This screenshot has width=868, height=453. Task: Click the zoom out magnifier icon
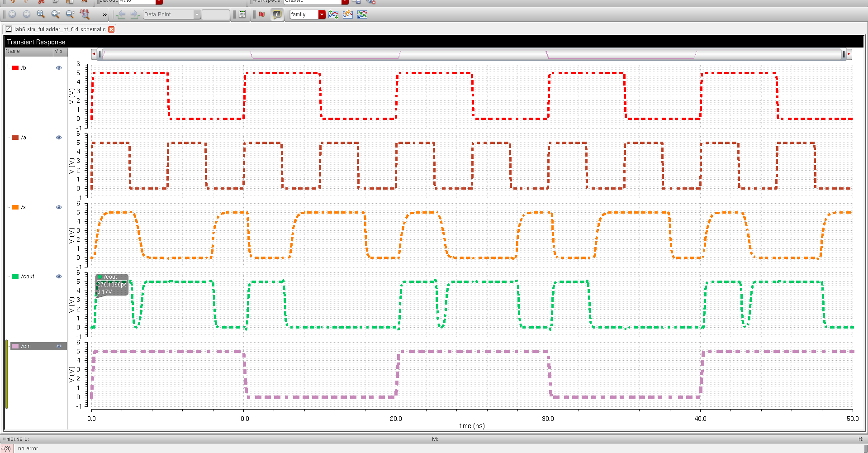(x=70, y=14)
